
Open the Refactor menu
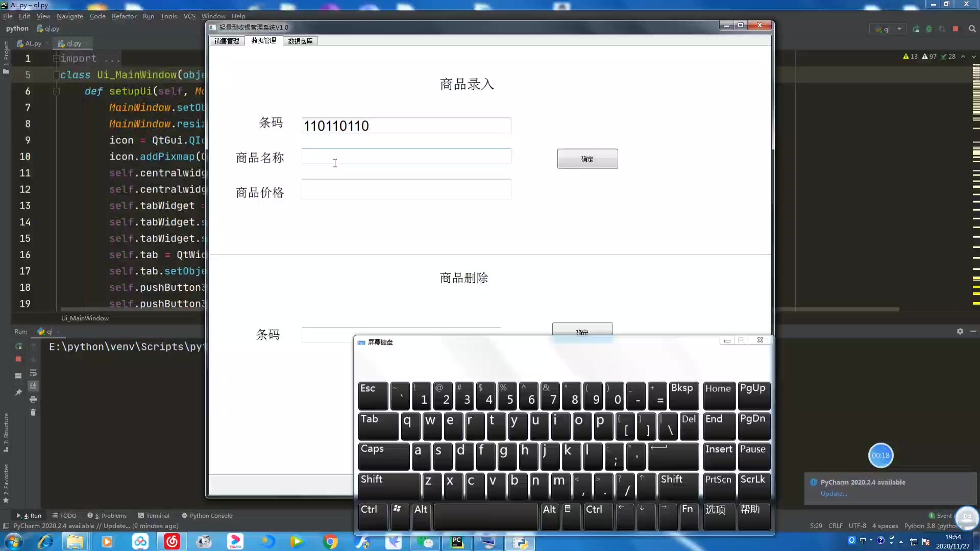tap(124, 16)
